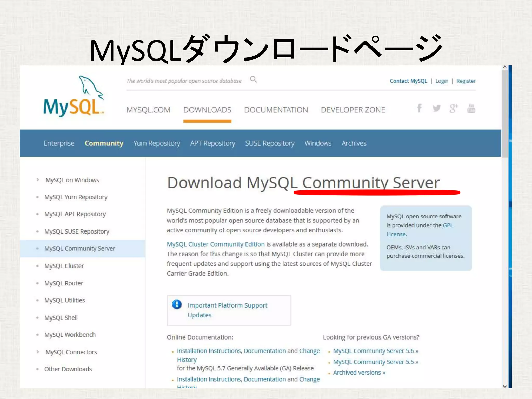
Task: Open MySQL SUSE Repository sidebar item
Action: coord(77,231)
